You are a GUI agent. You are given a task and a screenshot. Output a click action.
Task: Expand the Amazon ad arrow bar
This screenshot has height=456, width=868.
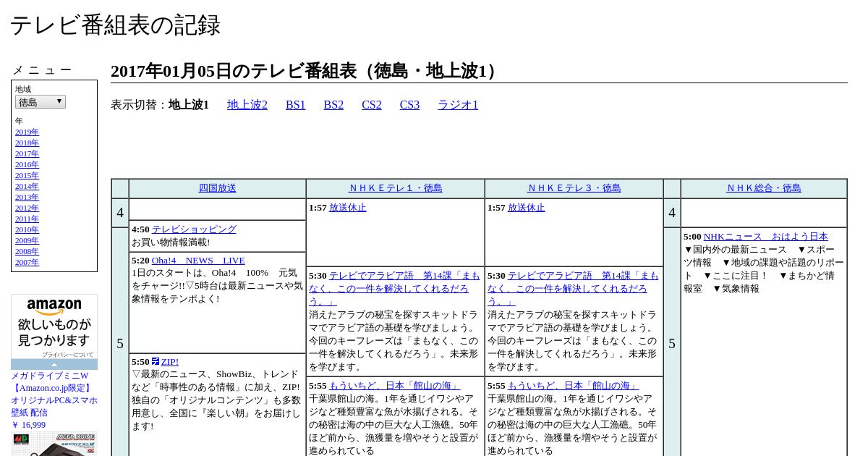(54, 364)
